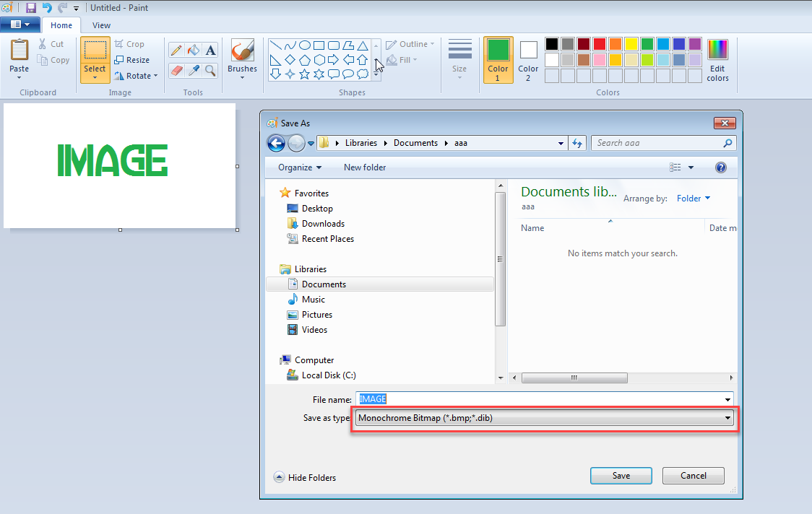The width and height of the screenshot is (812, 514).
Task: Select the Magnifier tool
Action: pos(210,70)
